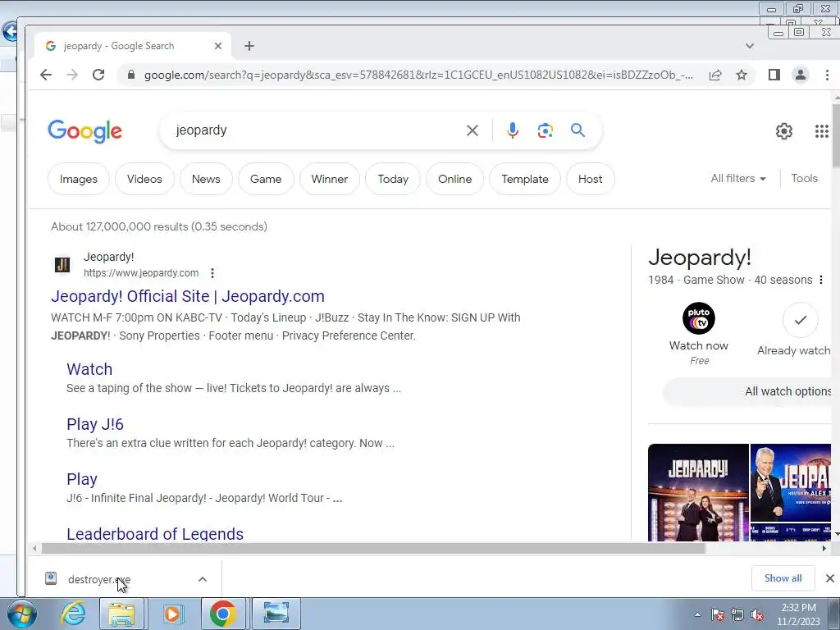
Task: Reload the Google search page
Action: coord(98,75)
